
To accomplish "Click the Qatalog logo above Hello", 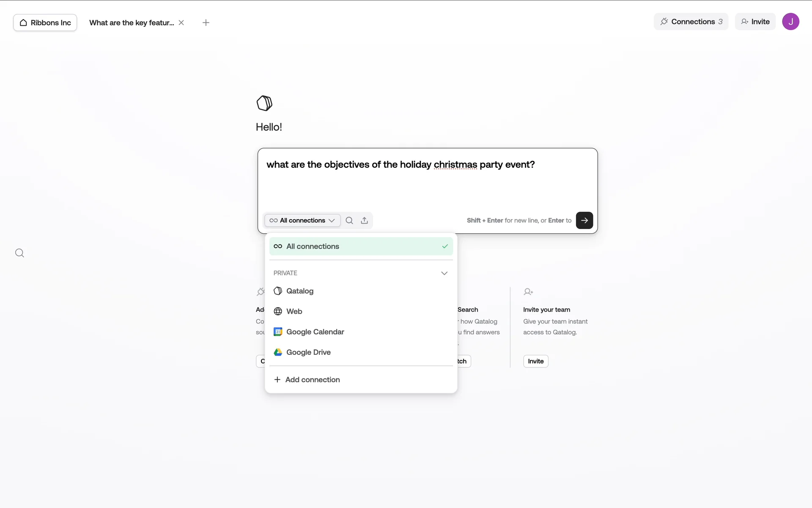I will coord(264,103).
